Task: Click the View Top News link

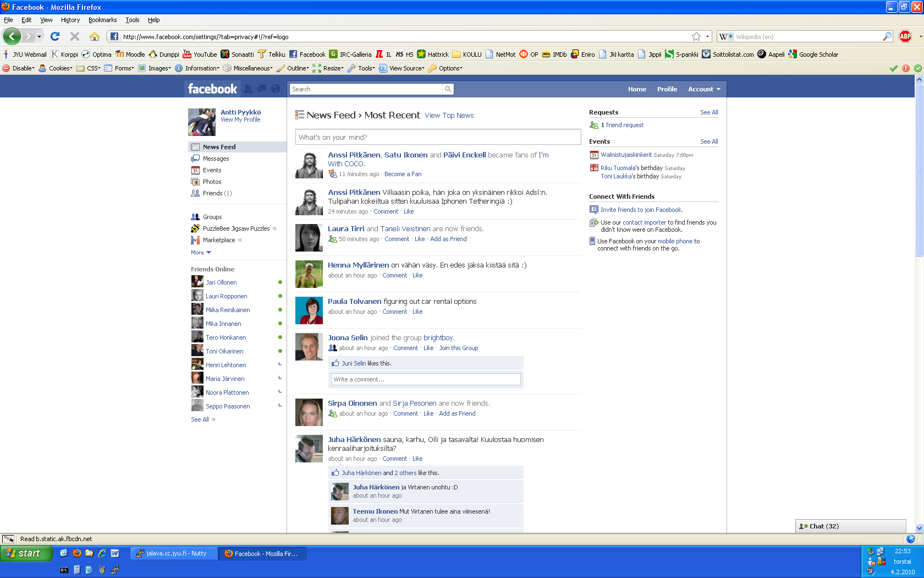Action: (449, 116)
